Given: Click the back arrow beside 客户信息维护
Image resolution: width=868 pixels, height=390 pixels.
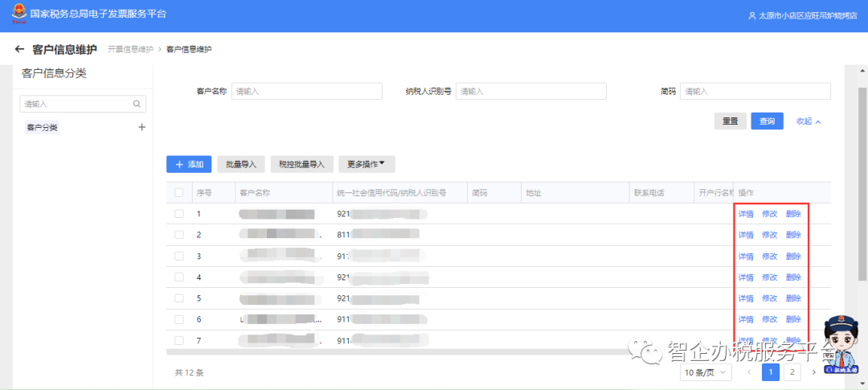Looking at the screenshot, I should click(x=20, y=49).
